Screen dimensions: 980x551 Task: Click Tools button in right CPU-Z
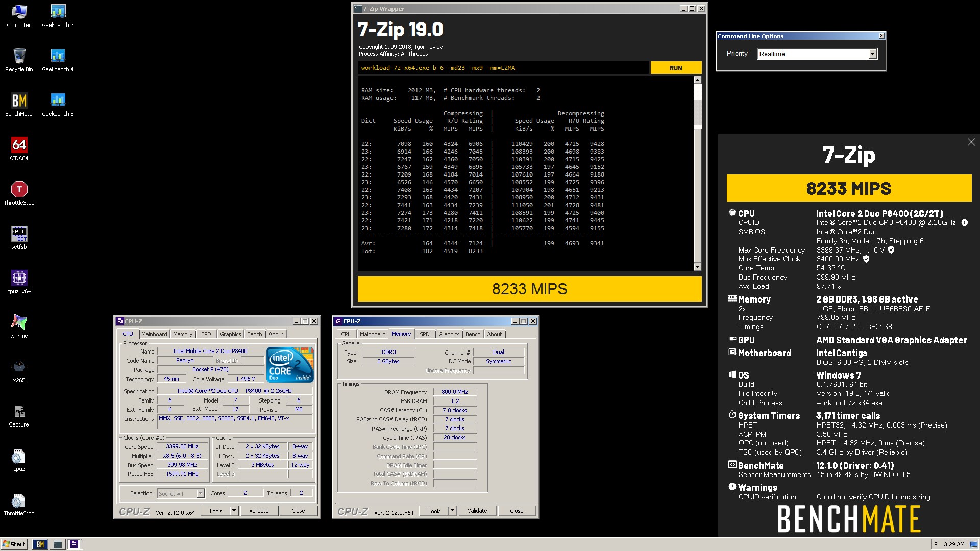[434, 511]
